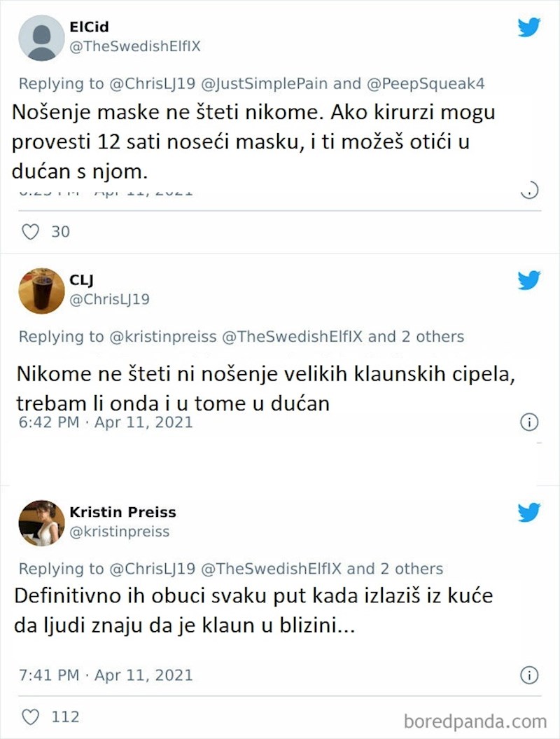Open the info icon on CLJ's tweet
The width and height of the screenshot is (560, 739).
tap(529, 422)
